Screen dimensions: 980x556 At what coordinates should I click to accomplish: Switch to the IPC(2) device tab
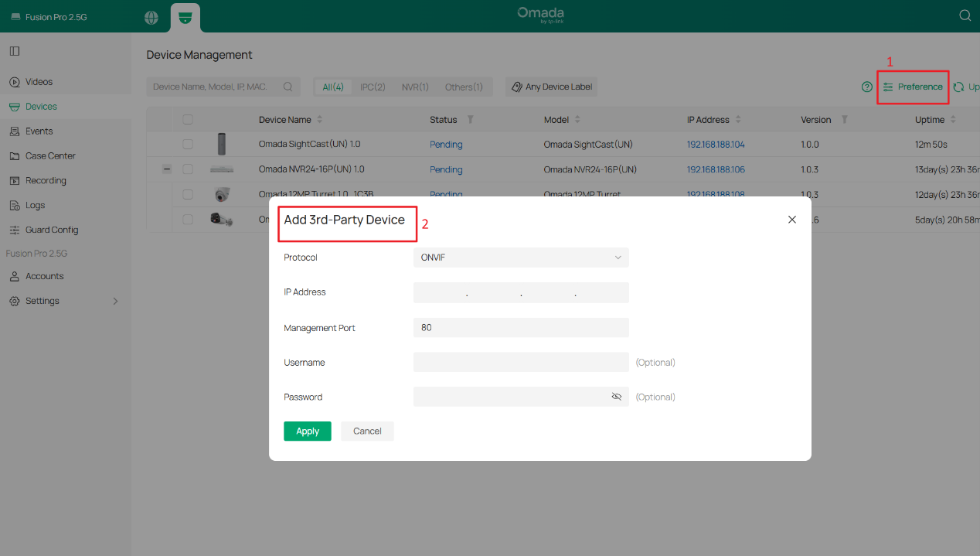click(373, 87)
